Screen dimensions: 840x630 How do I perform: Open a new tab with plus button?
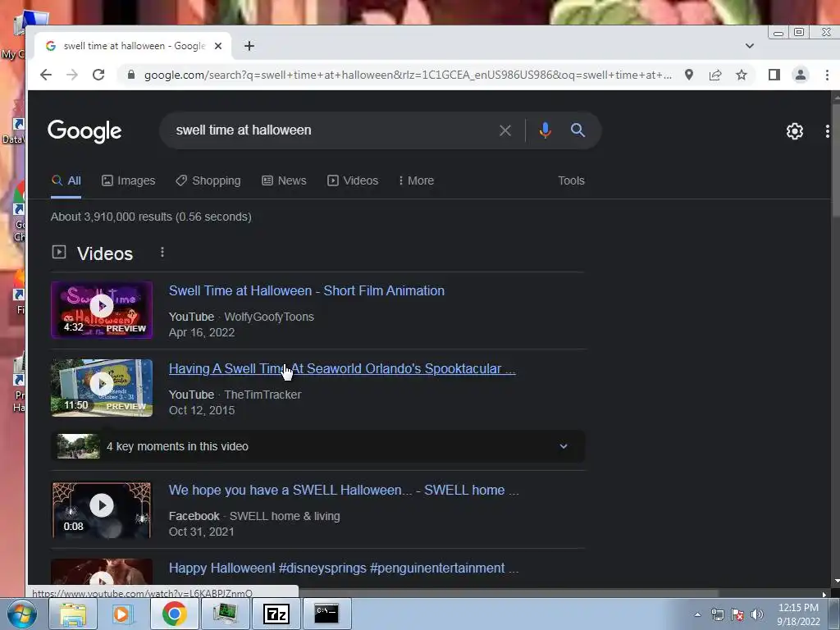click(249, 46)
